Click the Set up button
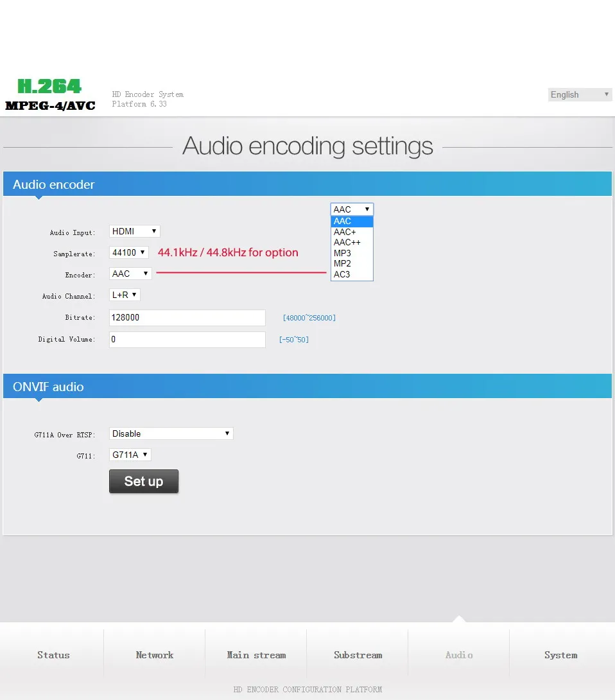 (x=144, y=481)
